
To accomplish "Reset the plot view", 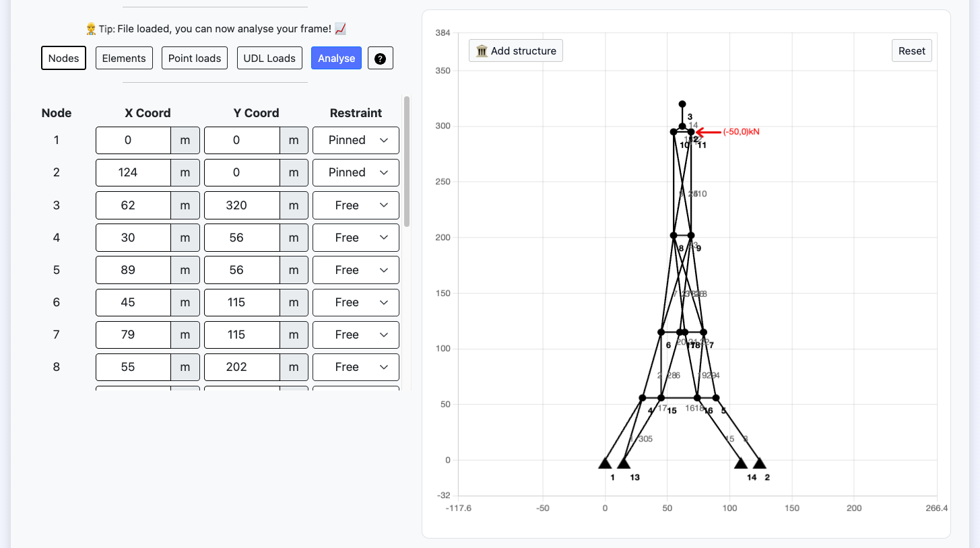I will [911, 51].
